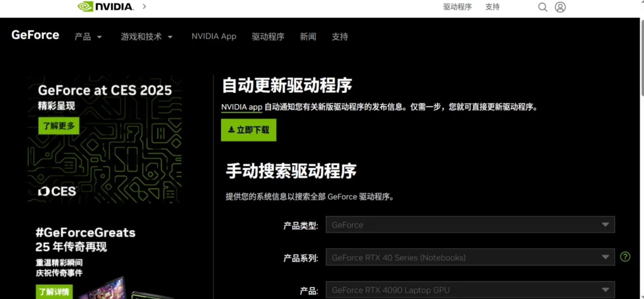Open the search magnifier icon

tap(542, 7)
